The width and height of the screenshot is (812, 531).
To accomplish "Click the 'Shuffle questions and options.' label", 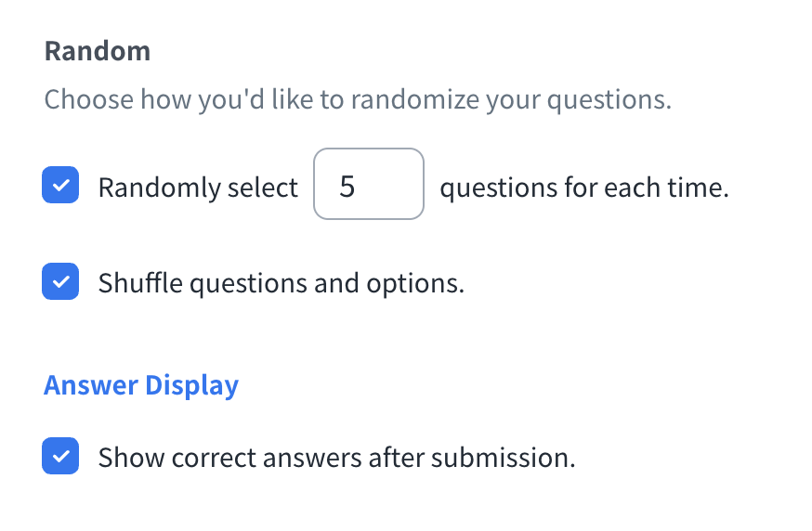I will click(x=281, y=282).
